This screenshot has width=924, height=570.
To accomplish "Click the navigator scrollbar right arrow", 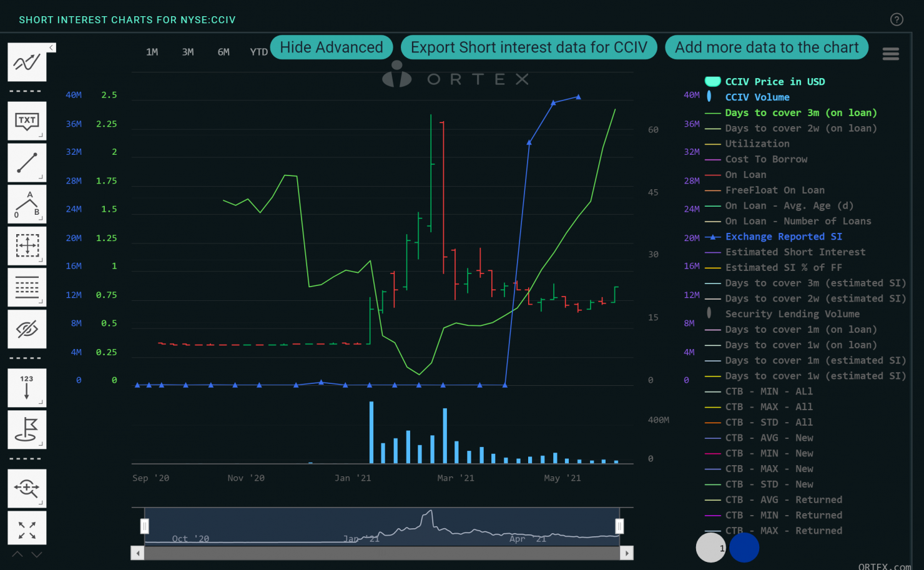I will (627, 553).
